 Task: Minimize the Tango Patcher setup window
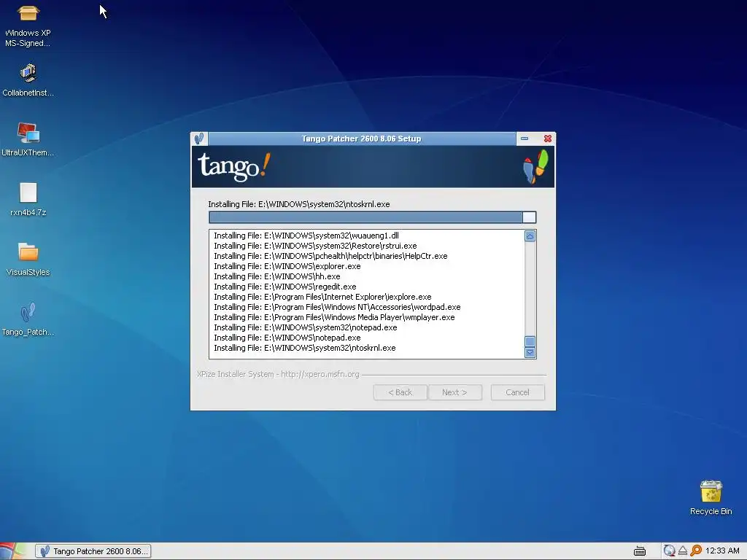pos(525,139)
